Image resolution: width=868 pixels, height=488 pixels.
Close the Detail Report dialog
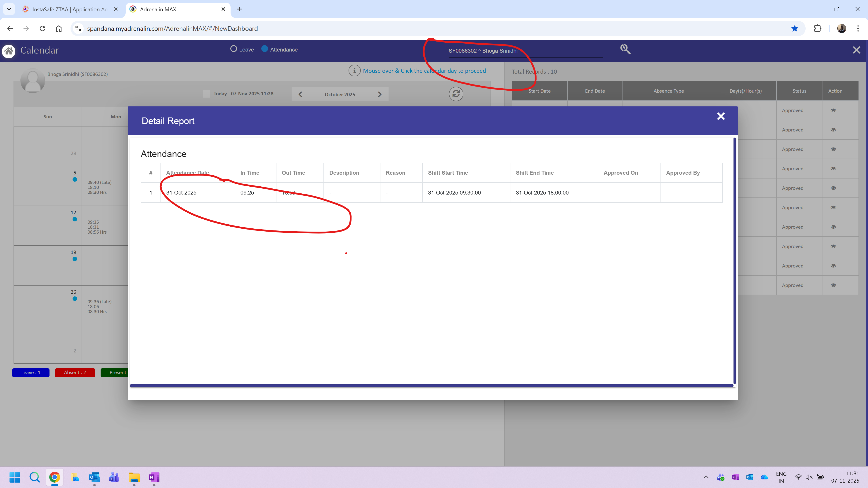721,116
